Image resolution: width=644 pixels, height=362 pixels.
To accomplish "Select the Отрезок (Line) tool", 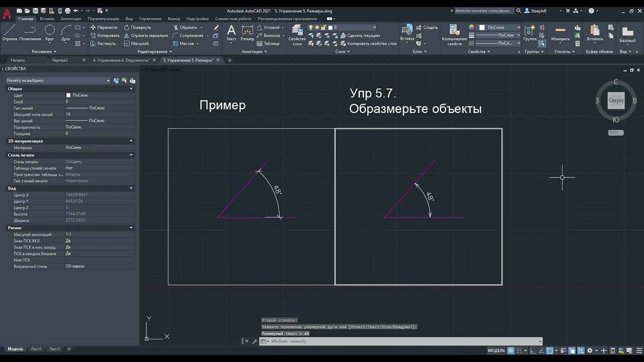I will (x=10, y=33).
